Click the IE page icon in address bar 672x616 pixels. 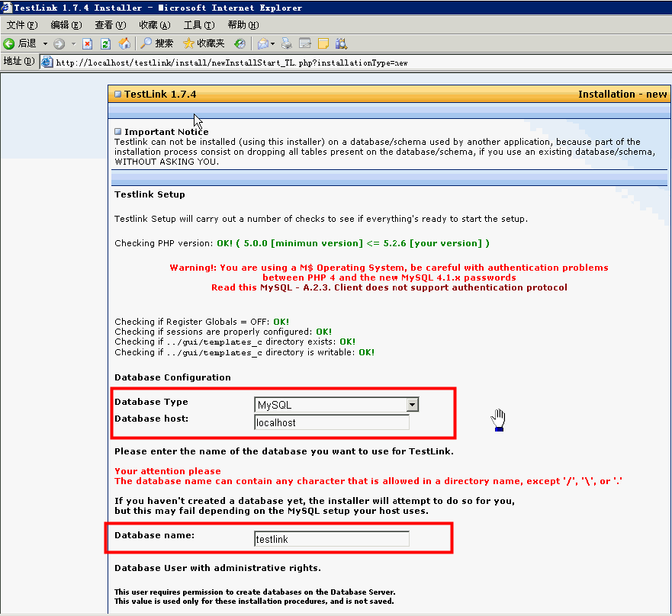[47, 62]
